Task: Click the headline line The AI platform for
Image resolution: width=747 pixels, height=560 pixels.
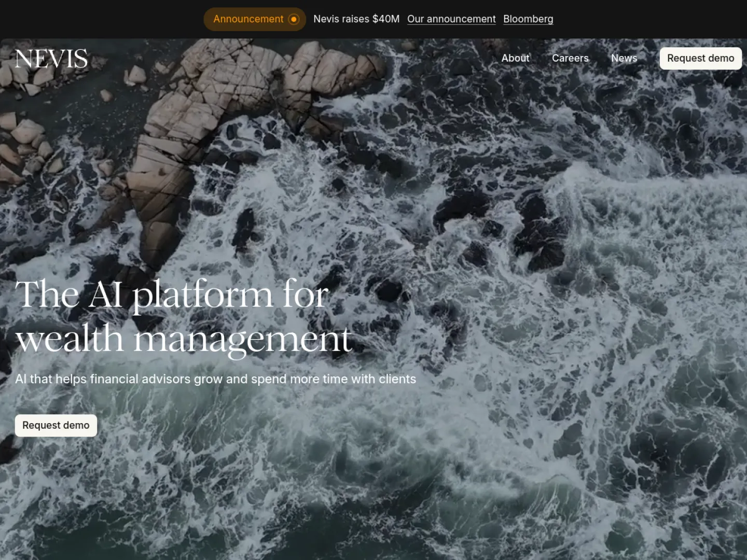Action: tap(172, 295)
